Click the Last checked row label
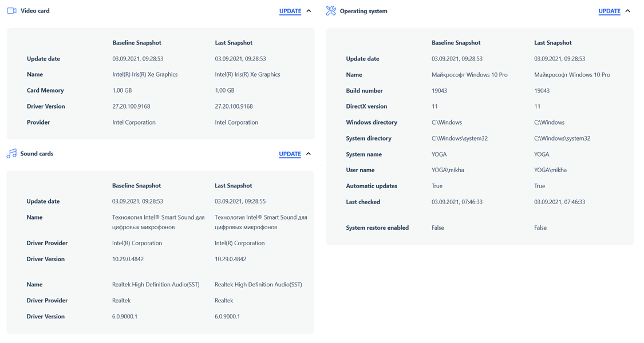 click(363, 202)
